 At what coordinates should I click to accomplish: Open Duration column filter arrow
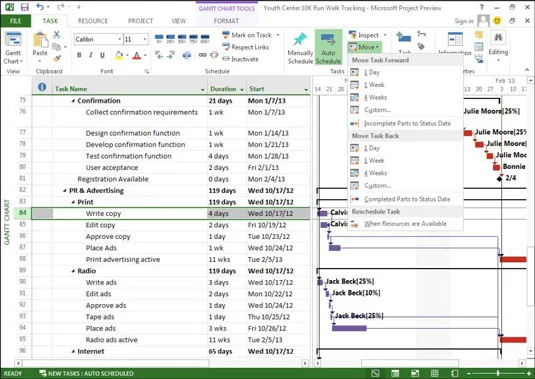coord(242,89)
